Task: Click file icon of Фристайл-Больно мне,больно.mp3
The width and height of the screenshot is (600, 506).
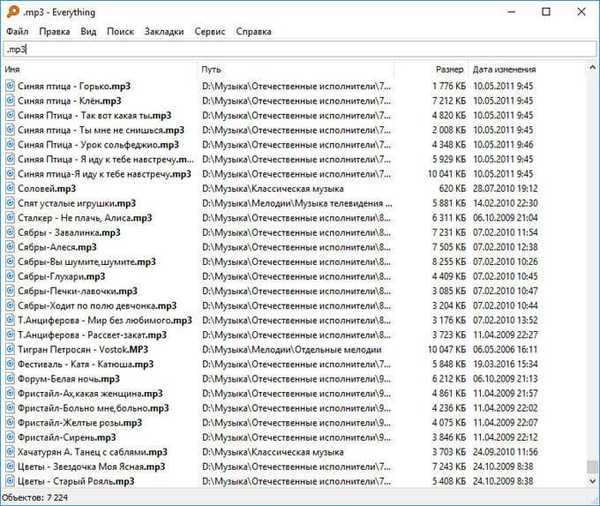Action: [x=10, y=408]
